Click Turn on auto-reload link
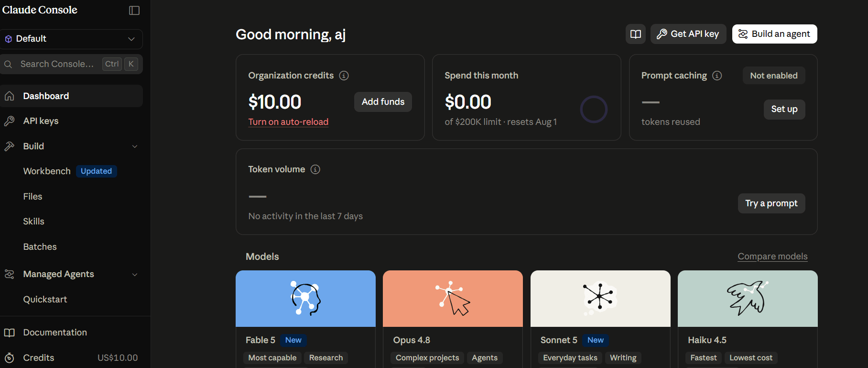The image size is (868, 368). pyautogui.click(x=288, y=122)
